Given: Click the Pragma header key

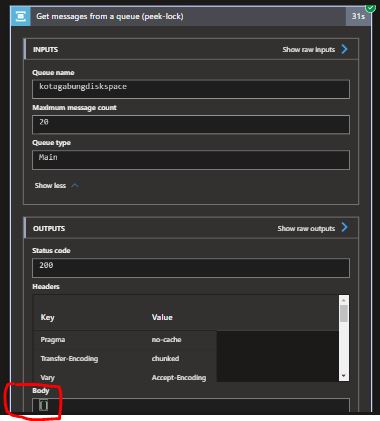Looking at the screenshot, I should [x=53, y=340].
